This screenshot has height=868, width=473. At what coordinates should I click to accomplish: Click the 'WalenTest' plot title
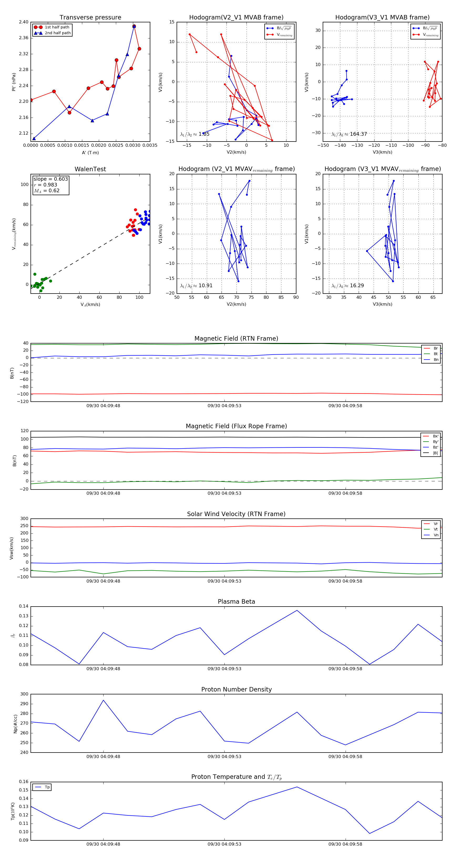click(90, 169)
